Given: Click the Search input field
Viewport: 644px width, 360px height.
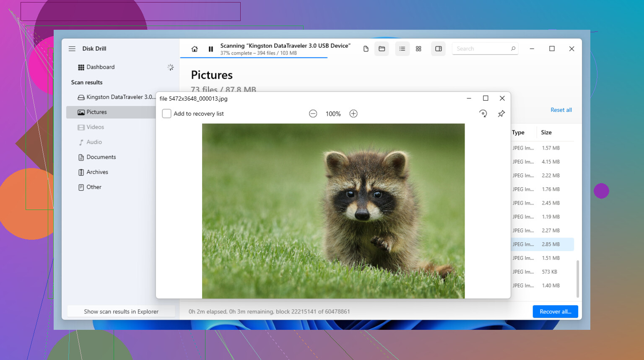Looking at the screenshot, I should 485,49.
